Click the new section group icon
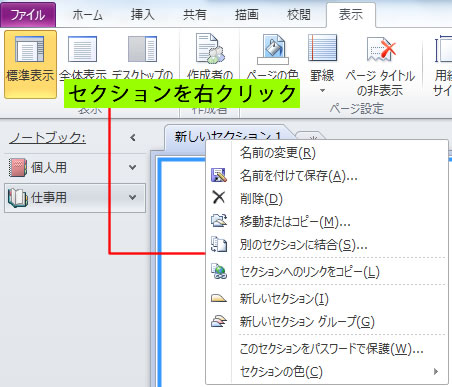This screenshot has height=387, width=452. pyautogui.click(x=219, y=321)
